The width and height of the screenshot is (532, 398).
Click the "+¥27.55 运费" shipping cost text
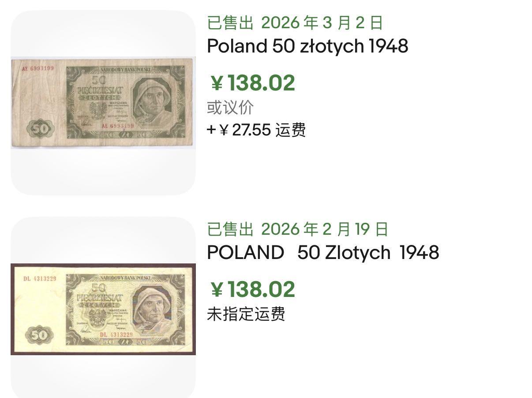pos(256,130)
